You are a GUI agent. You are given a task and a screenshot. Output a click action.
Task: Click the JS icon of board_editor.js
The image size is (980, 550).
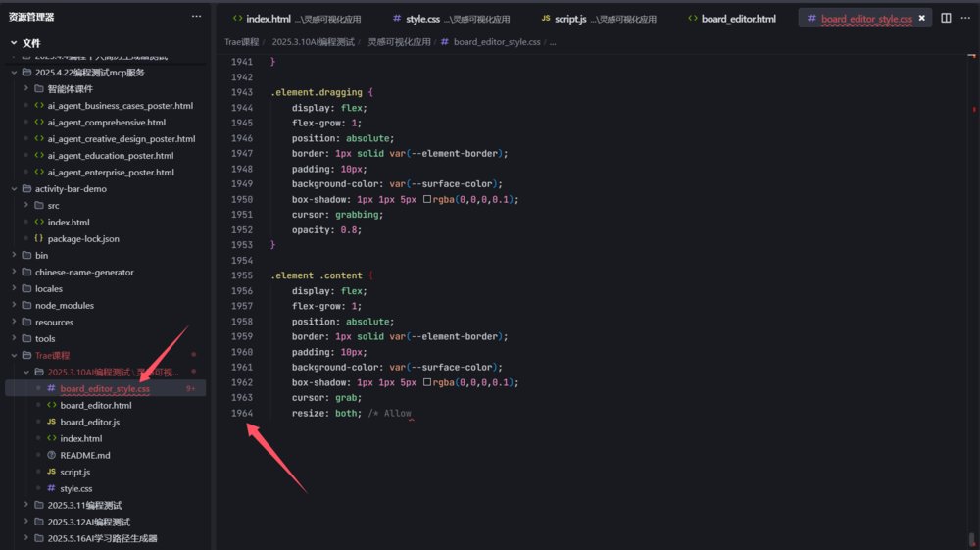click(x=51, y=422)
